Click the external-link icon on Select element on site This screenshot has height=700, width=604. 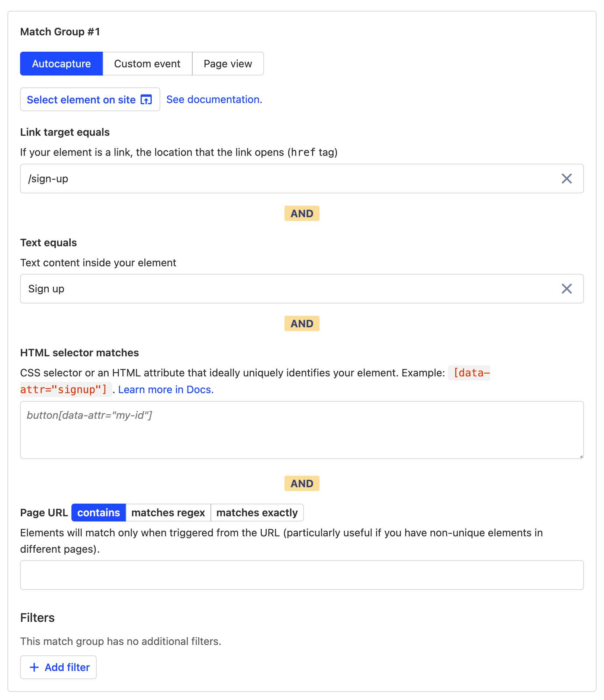tap(146, 100)
